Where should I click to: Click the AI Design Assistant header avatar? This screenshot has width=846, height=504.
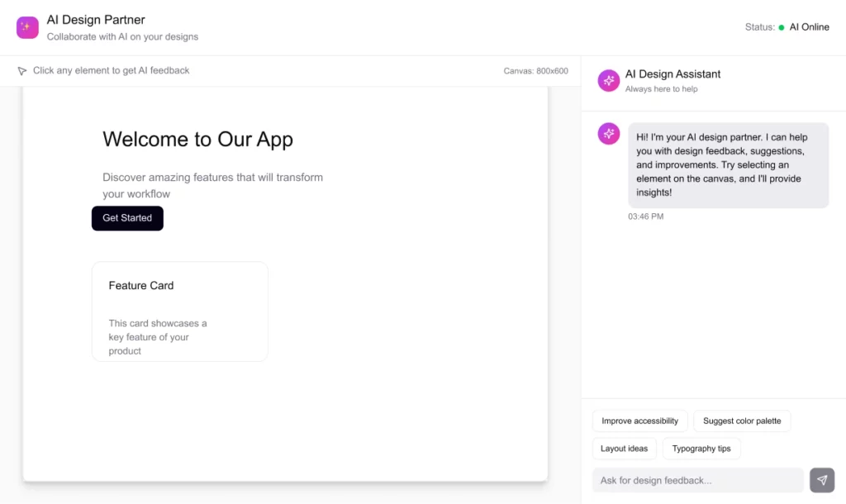coord(609,80)
